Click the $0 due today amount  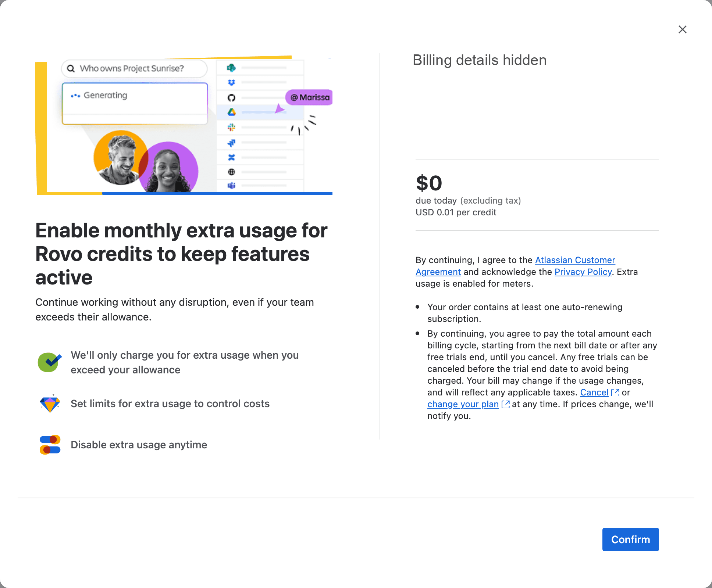[429, 183]
